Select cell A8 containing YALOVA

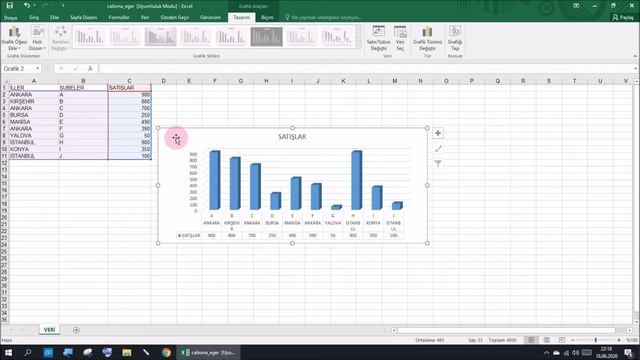point(33,136)
